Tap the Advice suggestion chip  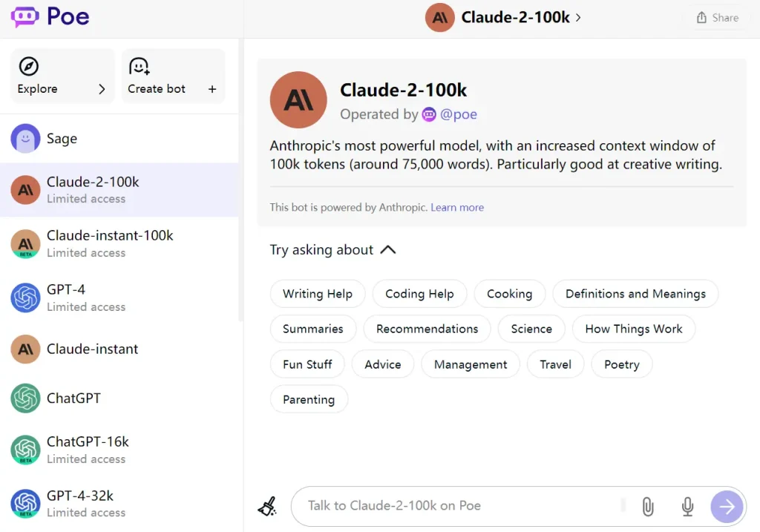[383, 364]
